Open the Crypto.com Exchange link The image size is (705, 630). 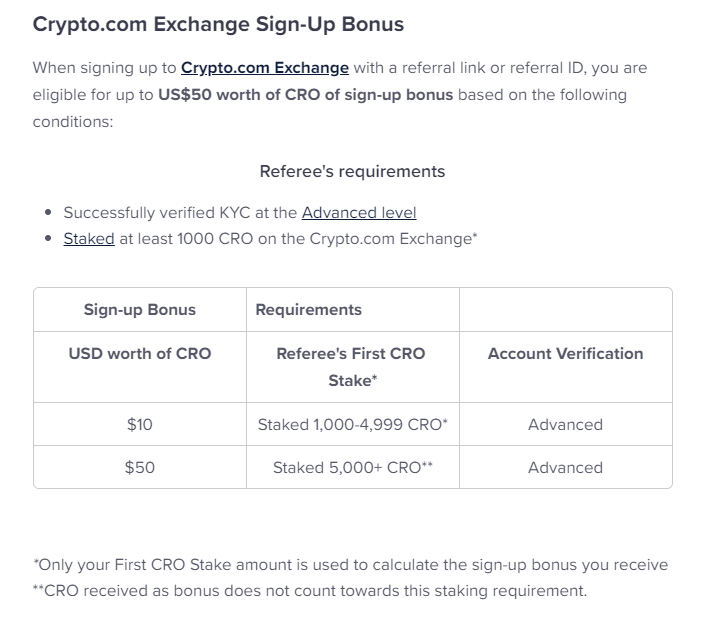(x=265, y=68)
